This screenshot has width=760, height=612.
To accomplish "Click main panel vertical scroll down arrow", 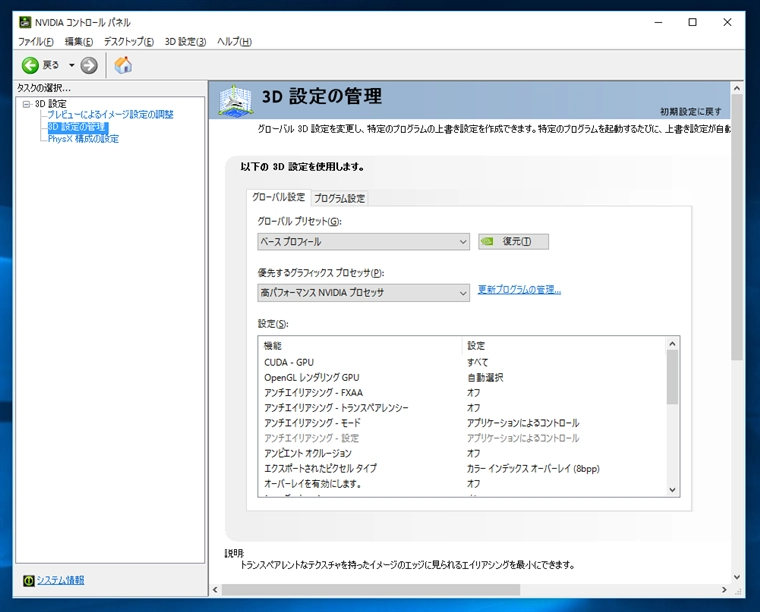I will 737,577.
